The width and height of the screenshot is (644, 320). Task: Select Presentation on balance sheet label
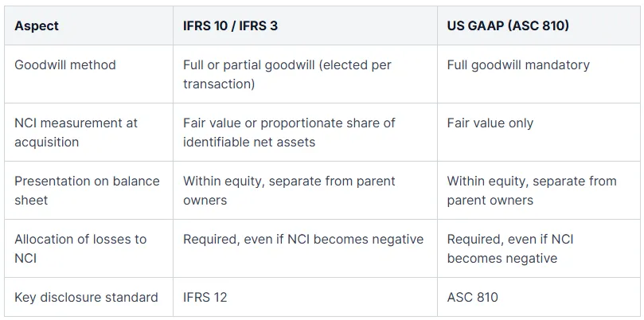point(88,190)
